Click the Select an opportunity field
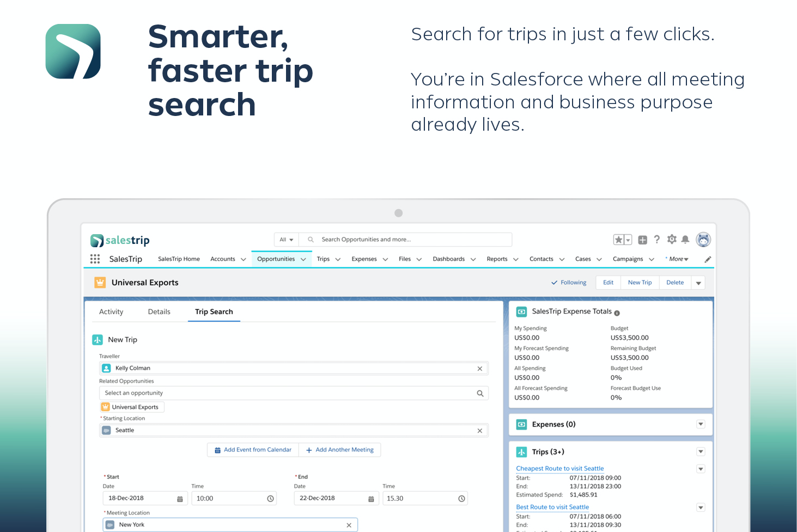797x532 pixels. (294, 393)
